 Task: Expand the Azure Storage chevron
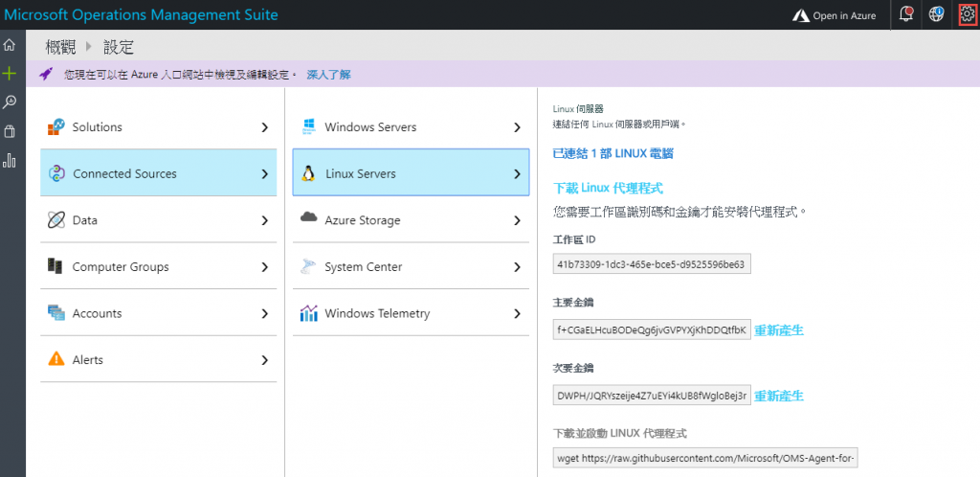click(517, 220)
